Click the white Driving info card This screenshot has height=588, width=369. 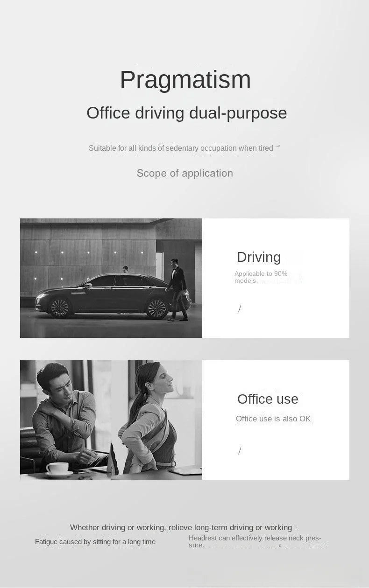pyautogui.click(x=276, y=278)
